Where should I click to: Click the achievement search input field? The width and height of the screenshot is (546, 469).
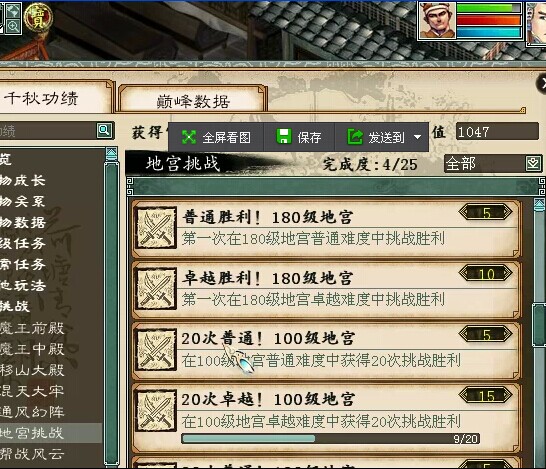(47, 131)
